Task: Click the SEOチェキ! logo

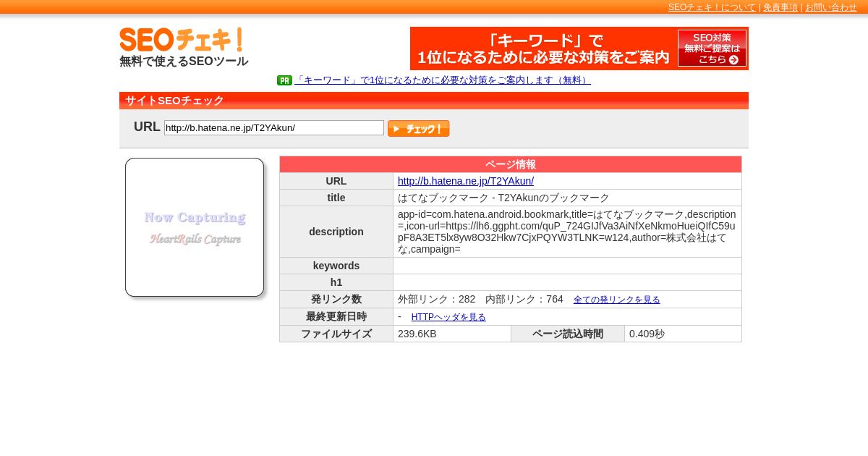Action: click(181, 39)
